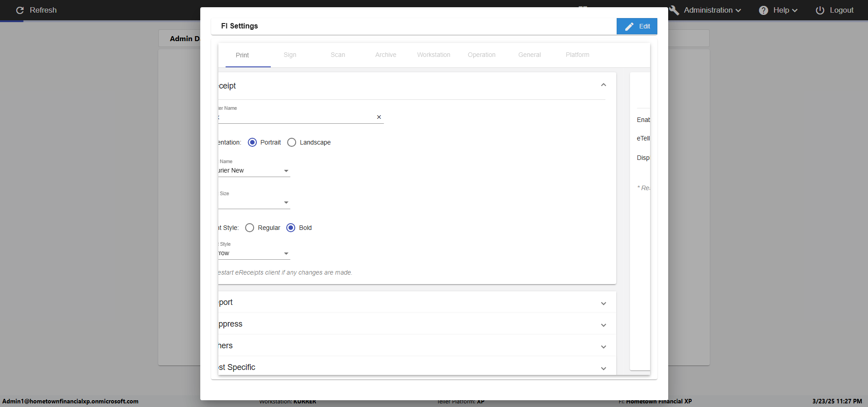The image size is (868, 407).
Task: Clear the printer name field with X
Action: pyautogui.click(x=379, y=117)
